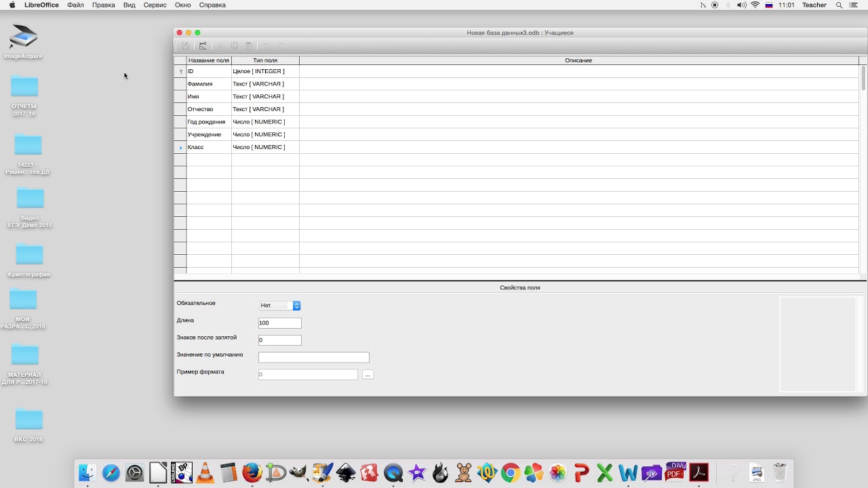
Task: Open the LibreOffice application menu
Action: (x=40, y=5)
